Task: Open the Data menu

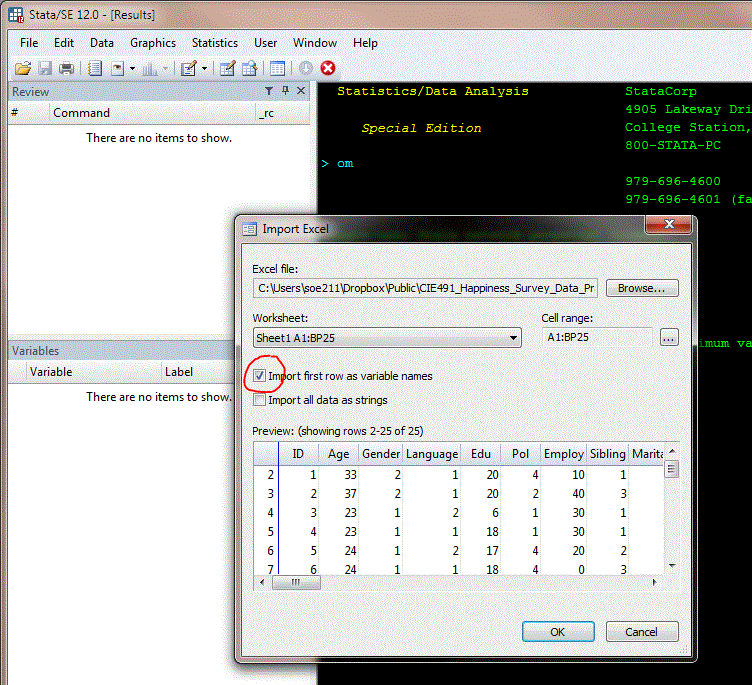Action: (x=102, y=43)
